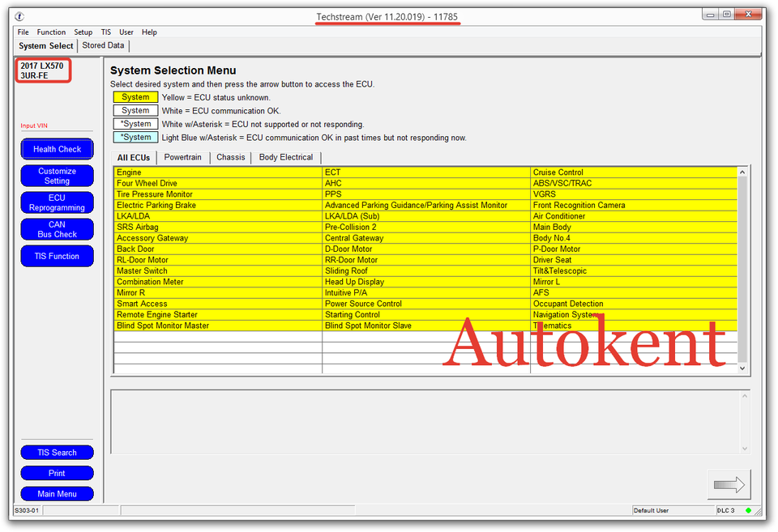Click the TIS Search button
The width and height of the screenshot is (778, 532).
click(x=57, y=453)
